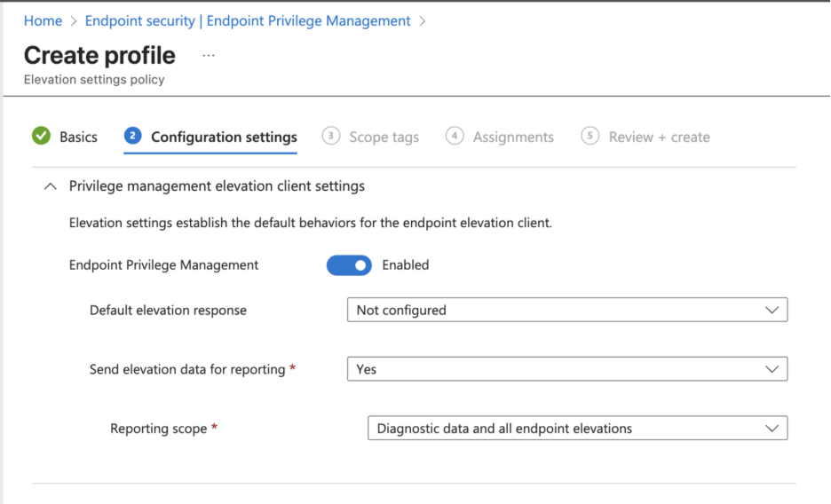The width and height of the screenshot is (831, 504).
Task: Click the breadcrumb chevron after Home
Action: point(74,20)
